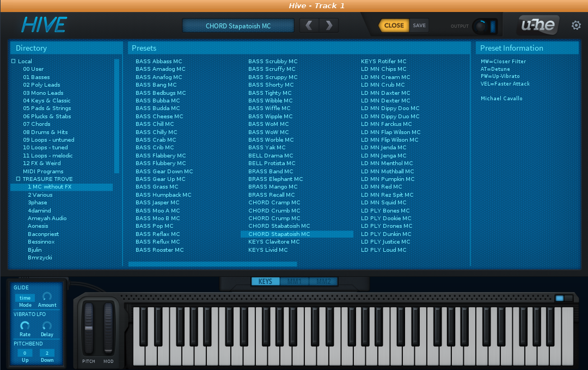
Task: Load preset BASS Gear Down MC
Action: click(164, 172)
